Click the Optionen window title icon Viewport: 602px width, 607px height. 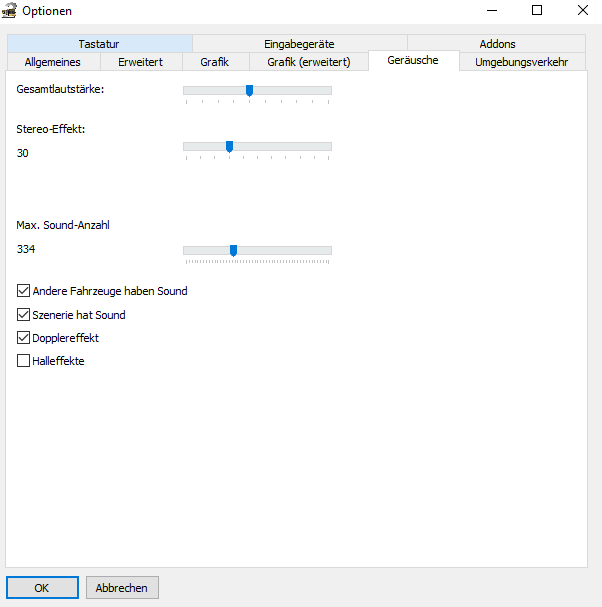pos(11,10)
